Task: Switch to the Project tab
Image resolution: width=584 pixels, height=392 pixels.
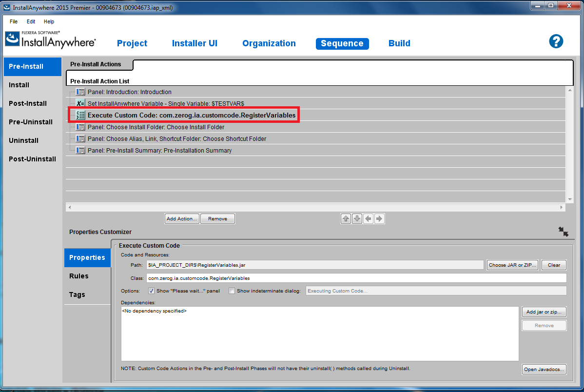Action: (x=132, y=43)
